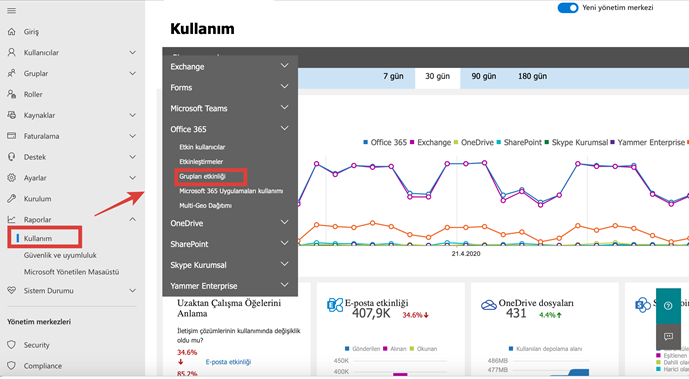Select the 7 gün period tab

click(x=393, y=76)
